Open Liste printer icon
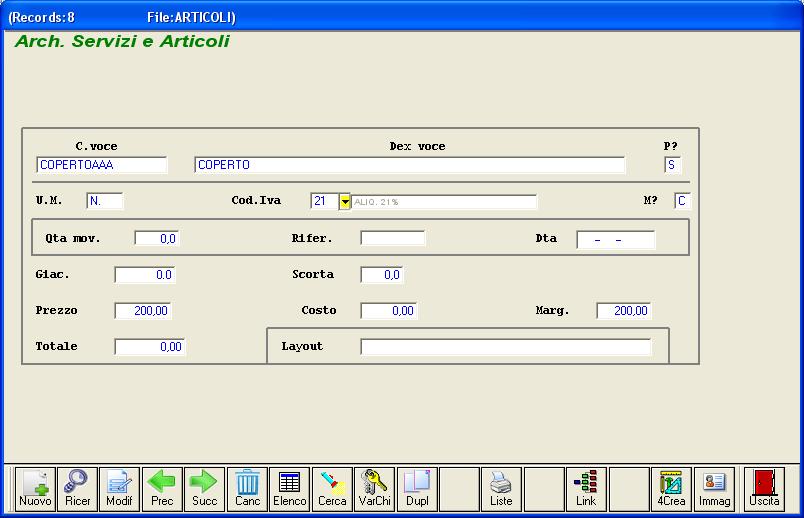The height and width of the screenshot is (518, 804). click(501, 489)
